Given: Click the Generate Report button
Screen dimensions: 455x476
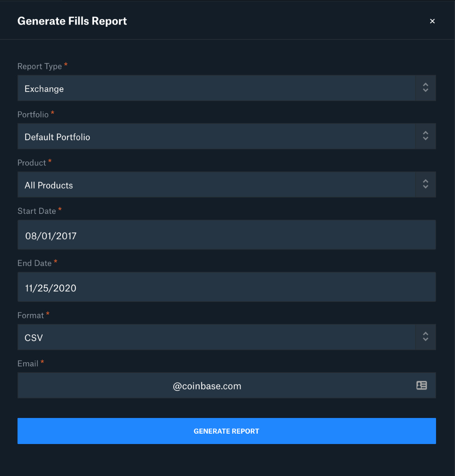Looking at the screenshot, I should (227, 431).
